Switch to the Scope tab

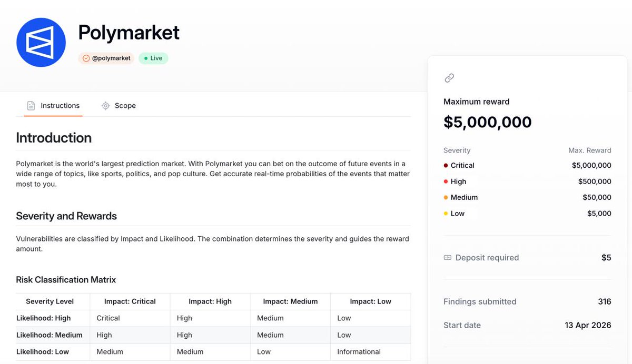[x=118, y=106]
